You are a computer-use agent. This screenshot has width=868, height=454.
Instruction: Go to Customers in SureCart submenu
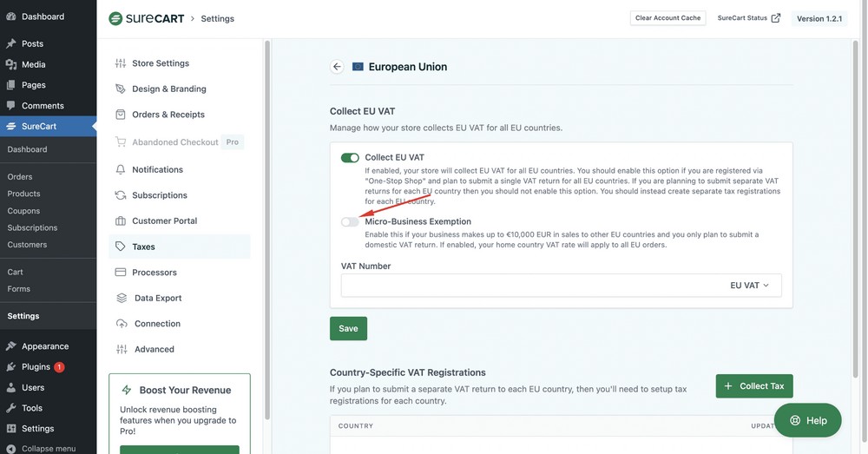point(27,245)
